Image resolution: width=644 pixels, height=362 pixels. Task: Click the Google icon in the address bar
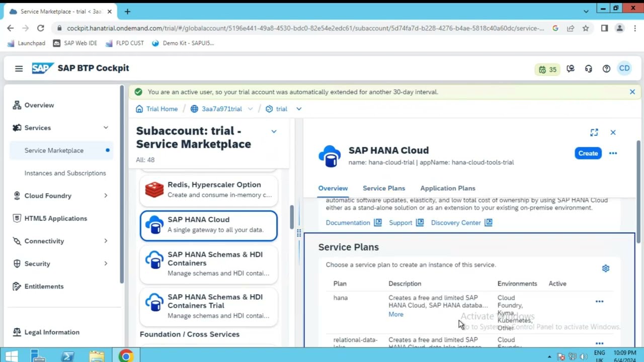[x=555, y=28]
